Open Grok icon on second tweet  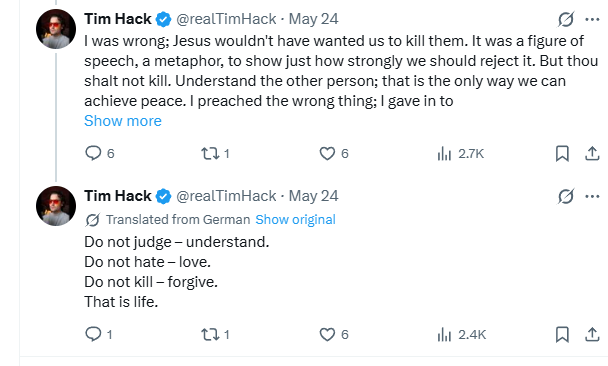click(566, 196)
